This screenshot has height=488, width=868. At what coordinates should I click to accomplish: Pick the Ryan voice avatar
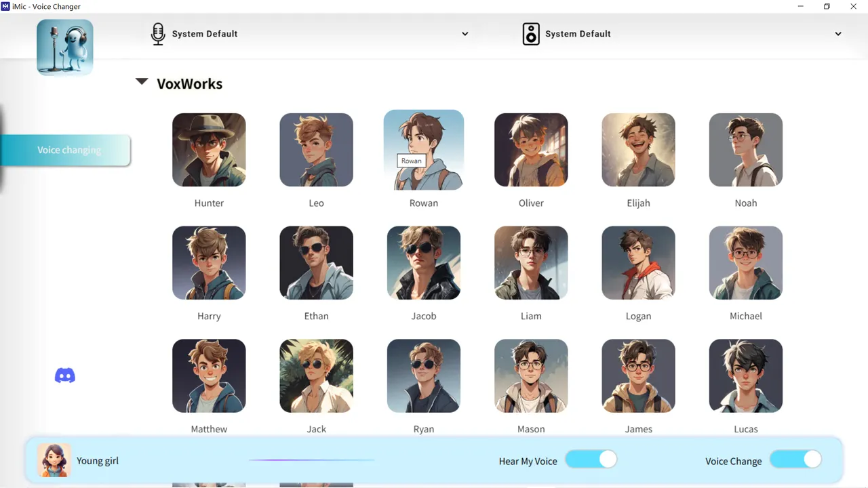tap(424, 376)
